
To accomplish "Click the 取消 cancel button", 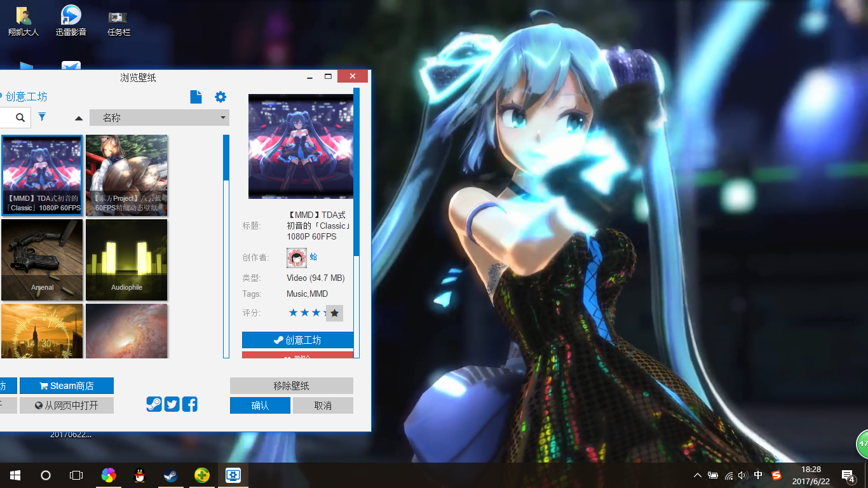I will [323, 405].
